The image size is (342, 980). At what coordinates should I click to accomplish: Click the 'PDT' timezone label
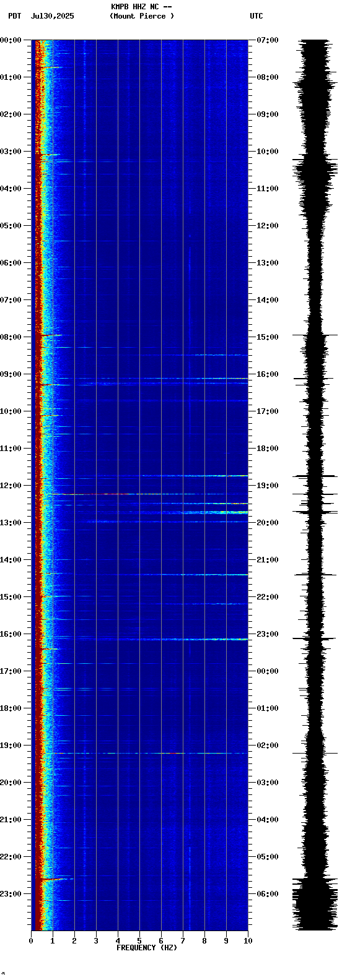click(x=14, y=16)
